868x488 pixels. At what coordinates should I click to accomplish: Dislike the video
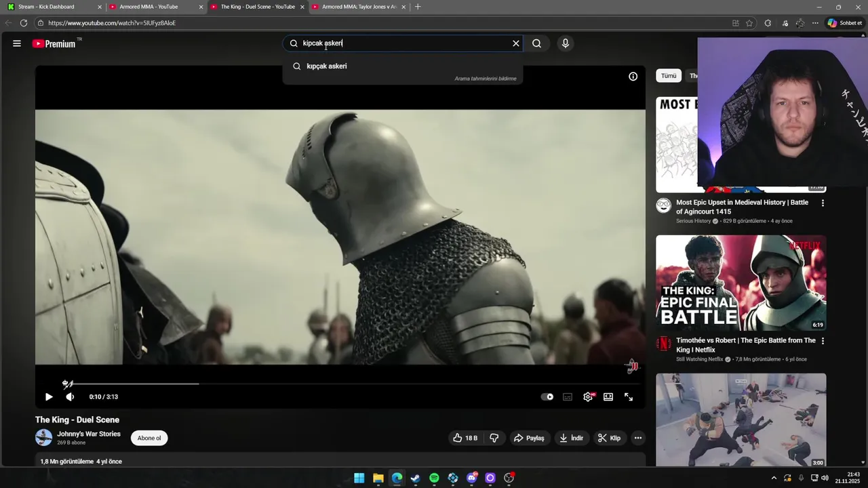click(494, 438)
